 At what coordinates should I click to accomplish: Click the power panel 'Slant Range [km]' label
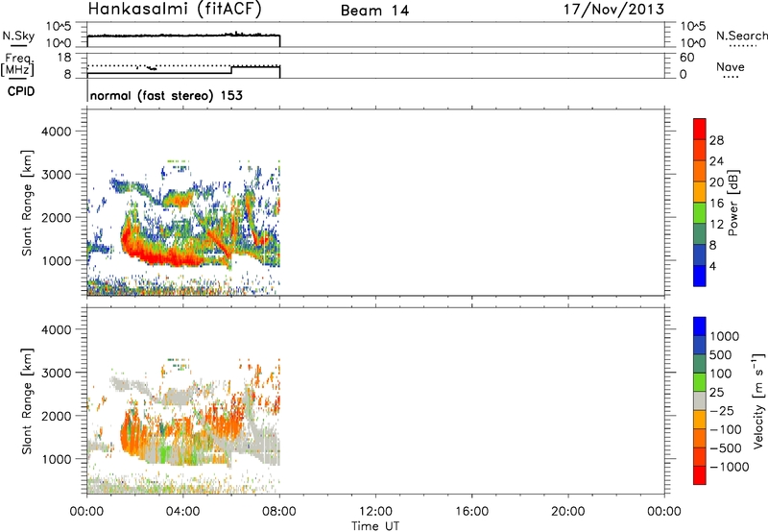click(27, 203)
